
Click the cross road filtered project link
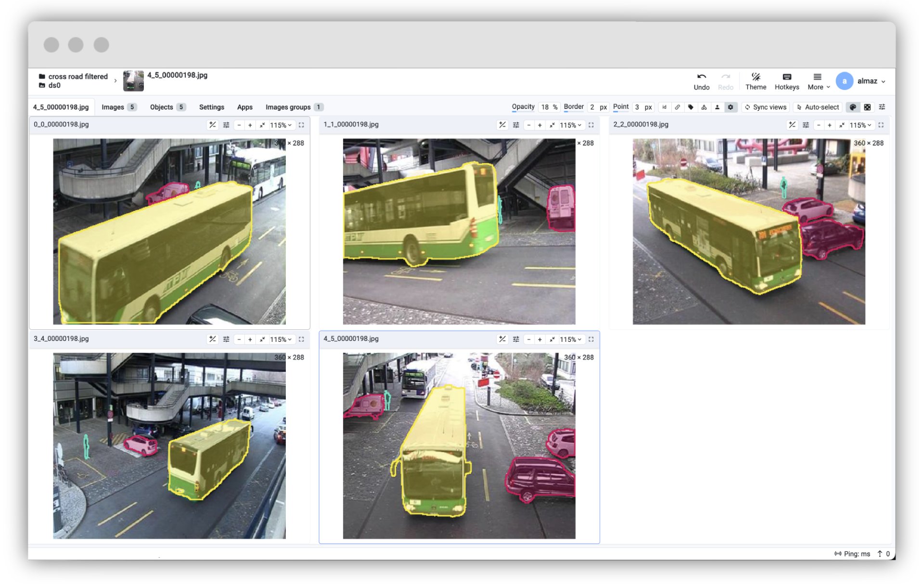pos(77,76)
